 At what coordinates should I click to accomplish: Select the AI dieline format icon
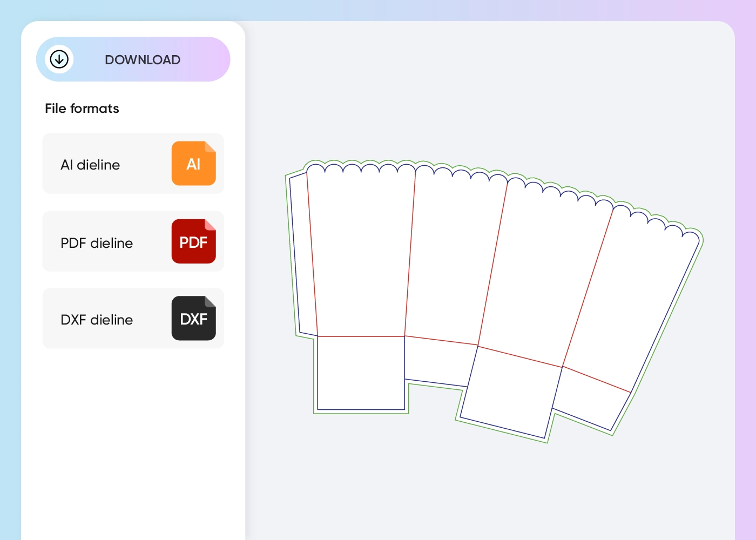pos(193,163)
